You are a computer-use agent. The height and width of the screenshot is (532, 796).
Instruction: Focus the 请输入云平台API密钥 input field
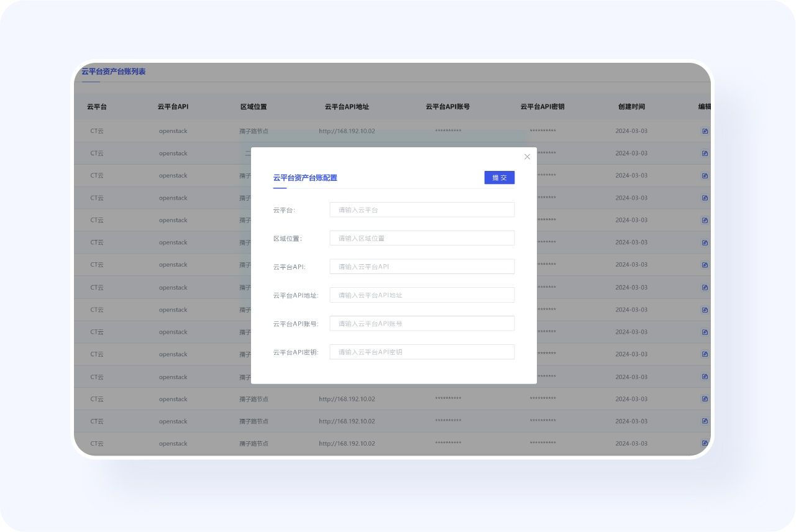coord(422,352)
